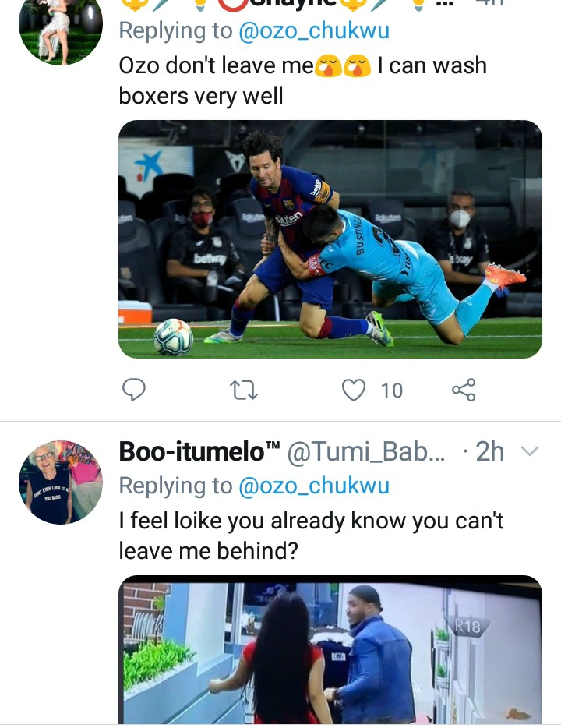The width and height of the screenshot is (561, 728).
Task: Open the football tackle photo
Action: click(x=330, y=239)
